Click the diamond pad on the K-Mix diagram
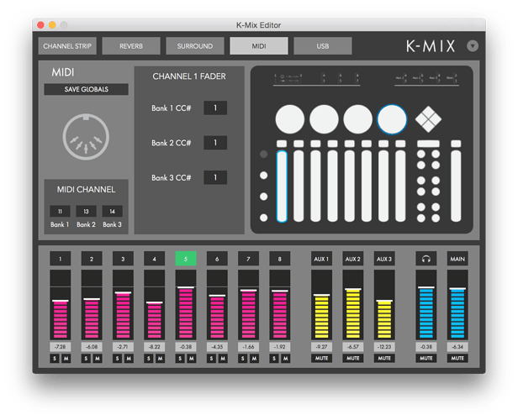Image resolution: width=518 pixels, height=420 pixels. pos(428,119)
